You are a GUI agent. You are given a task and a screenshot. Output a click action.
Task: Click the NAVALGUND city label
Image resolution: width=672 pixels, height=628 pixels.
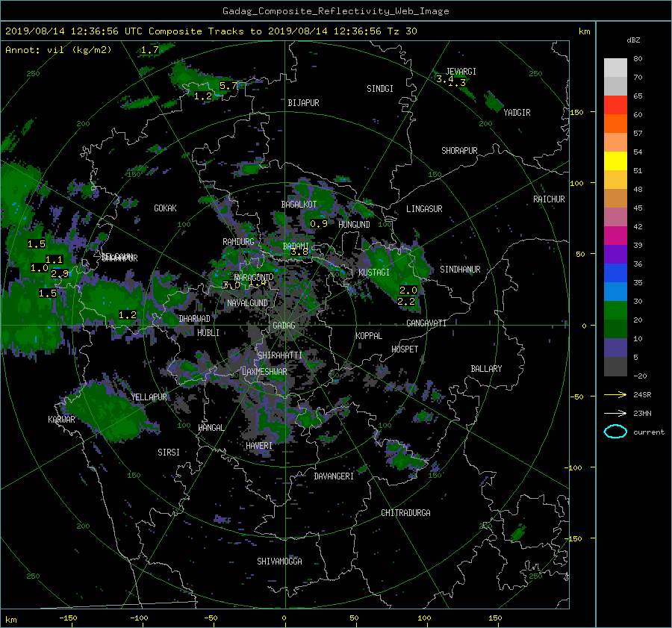(x=247, y=303)
